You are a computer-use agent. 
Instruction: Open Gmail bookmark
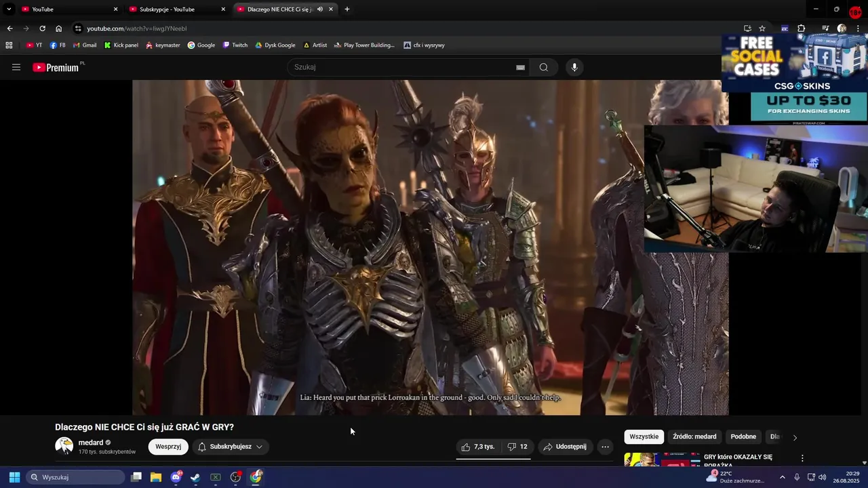(x=85, y=45)
